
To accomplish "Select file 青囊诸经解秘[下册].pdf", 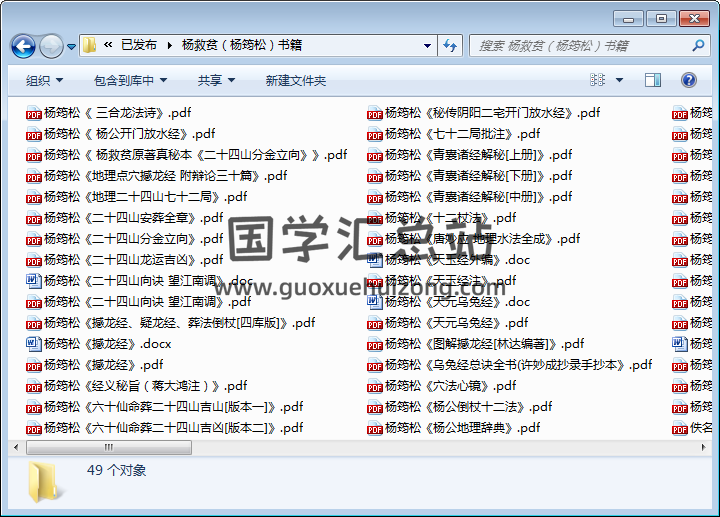I will 470,176.
